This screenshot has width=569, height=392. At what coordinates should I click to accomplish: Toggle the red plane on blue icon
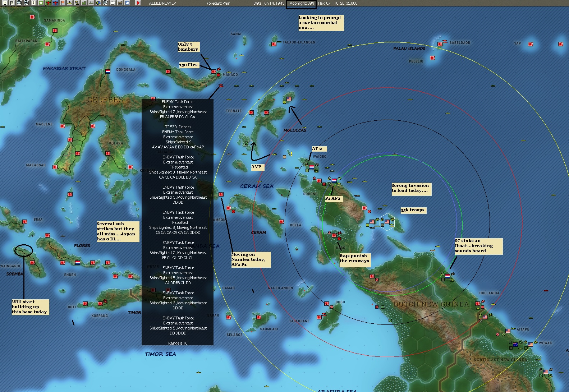tap(55, 3)
